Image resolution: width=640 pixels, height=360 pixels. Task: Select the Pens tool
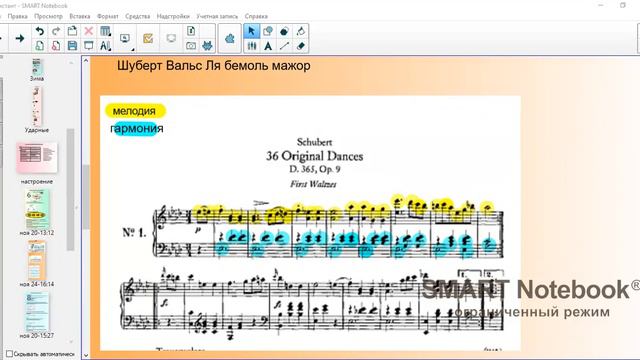click(251, 46)
